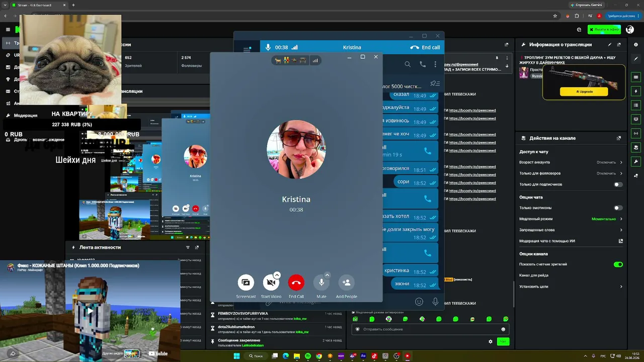Click 'Канал для рейда' option
Image resolution: width=644 pixels, height=362 pixels.
point(534,276)
